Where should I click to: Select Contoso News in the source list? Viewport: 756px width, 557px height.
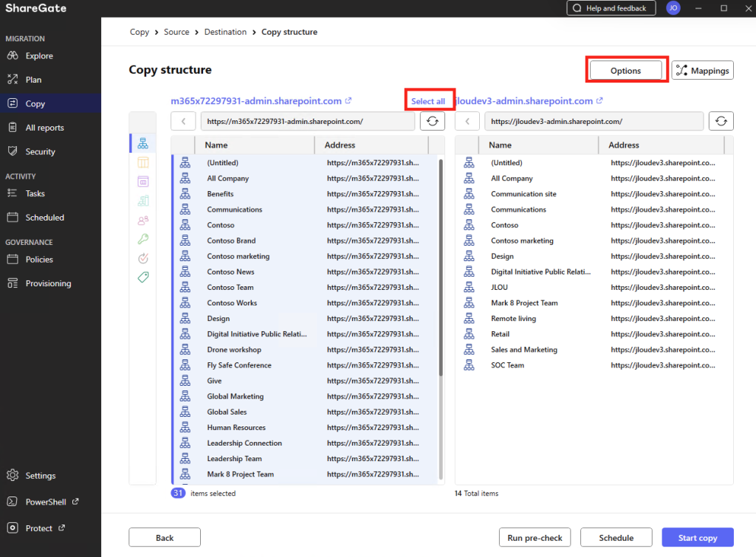(x=305, y=271)
